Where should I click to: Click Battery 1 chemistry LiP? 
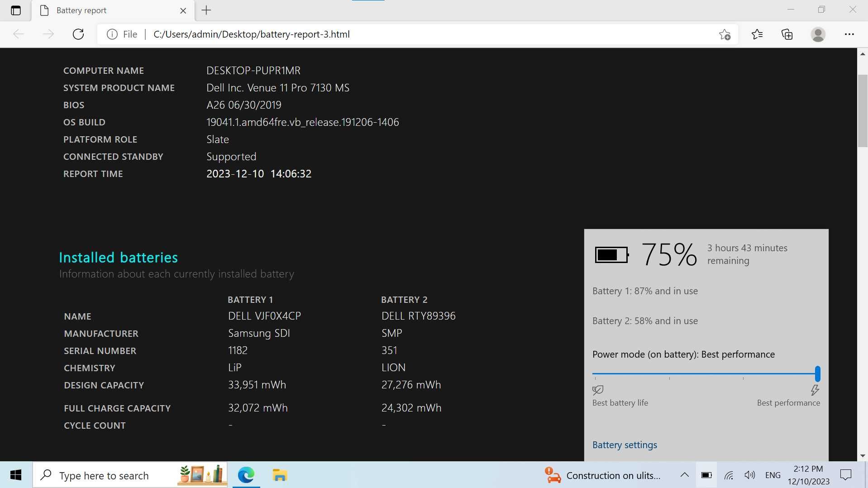235,368
